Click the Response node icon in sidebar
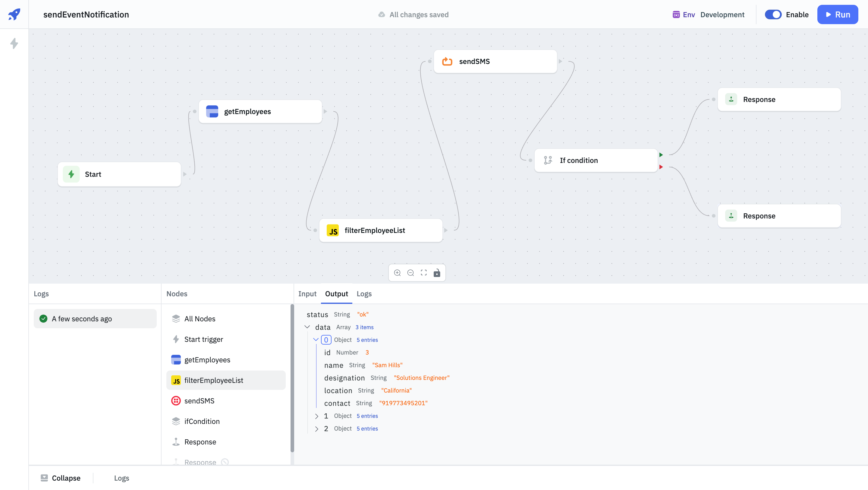This screenshot has width=868, height=490. (176, 442)
